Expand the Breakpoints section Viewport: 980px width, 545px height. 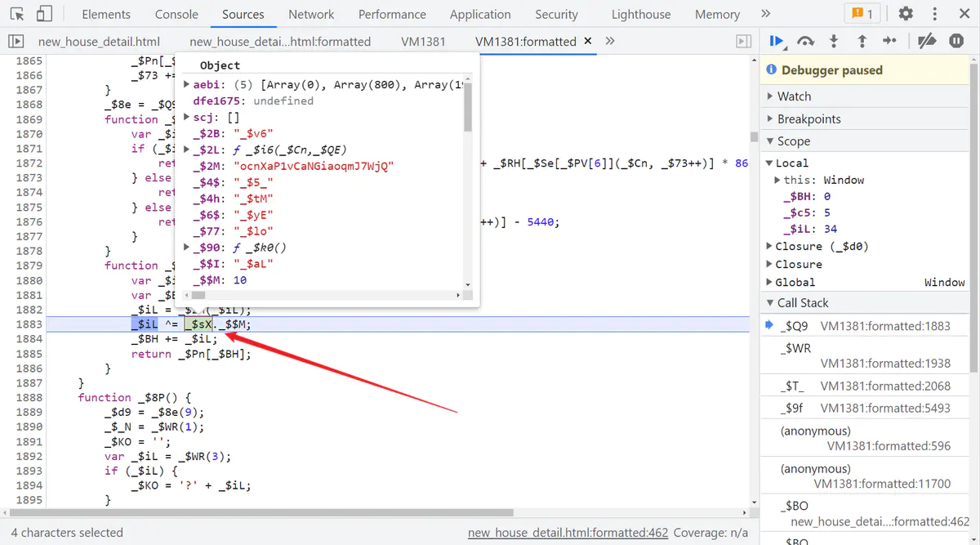(808, 118)
